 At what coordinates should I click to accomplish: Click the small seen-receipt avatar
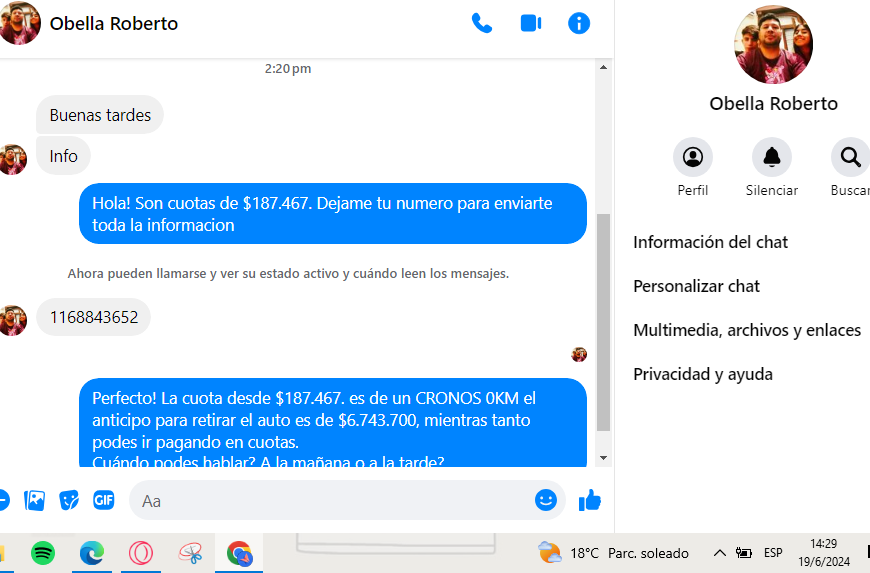(579, 354)
